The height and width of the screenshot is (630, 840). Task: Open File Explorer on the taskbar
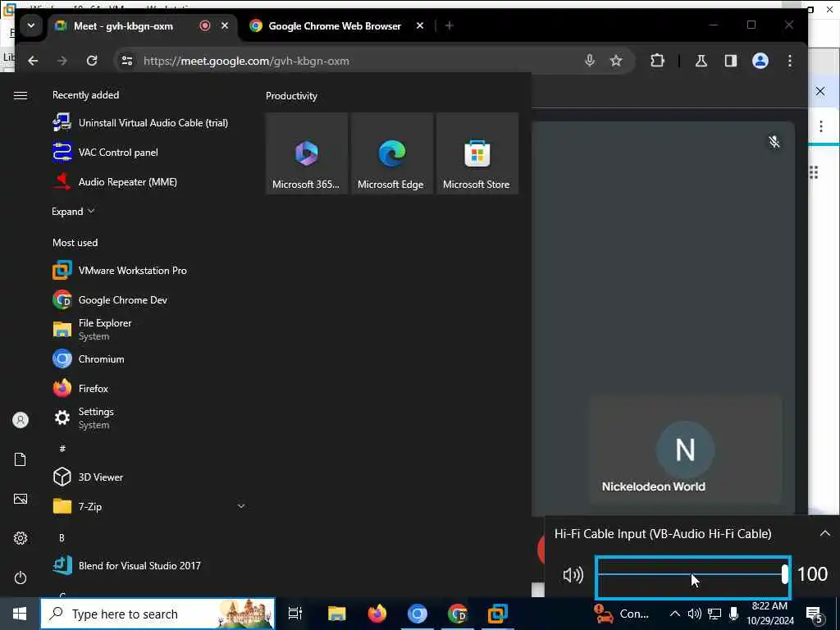click(x=336, y=614)
